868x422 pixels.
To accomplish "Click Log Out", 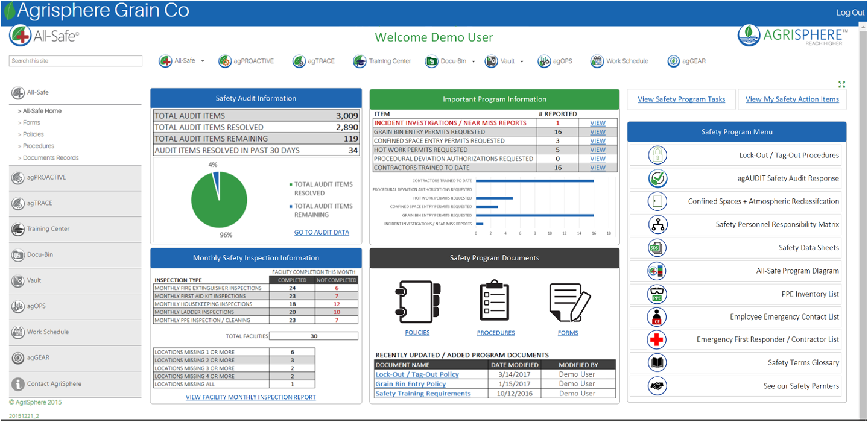I will click(851, 13).
